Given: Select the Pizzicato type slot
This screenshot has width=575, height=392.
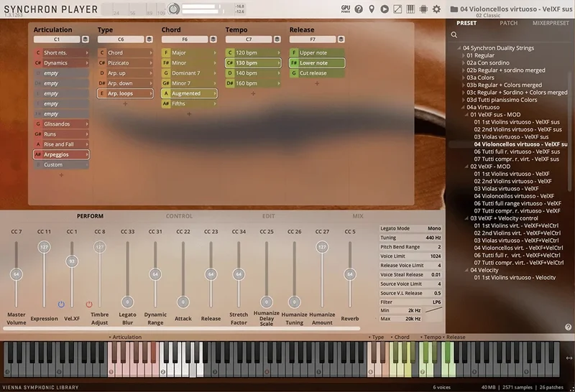Looking at the screenshot, I should [125, 63].
